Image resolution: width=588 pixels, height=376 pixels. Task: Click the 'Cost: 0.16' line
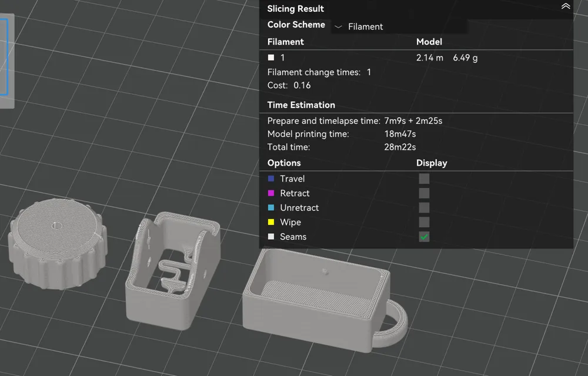click(289, 85)
